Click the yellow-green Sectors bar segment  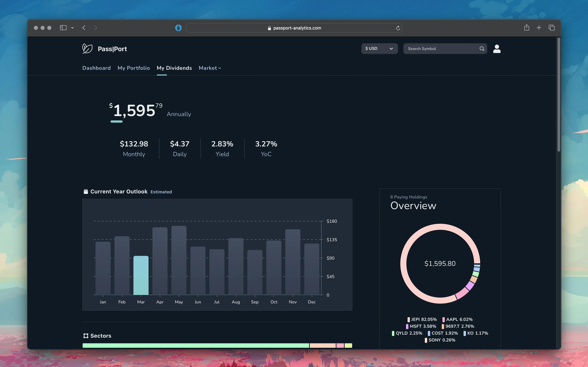(x=348, y=345)
